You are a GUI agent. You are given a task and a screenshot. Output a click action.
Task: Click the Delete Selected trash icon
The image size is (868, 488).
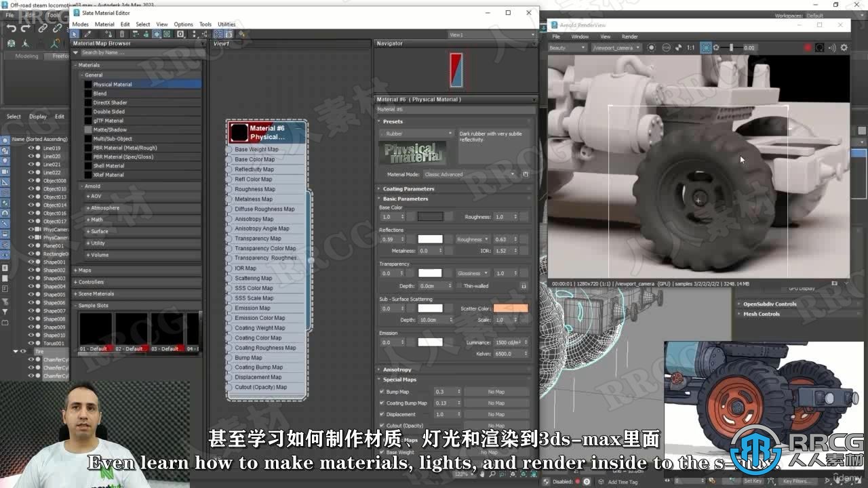(122, 34)
